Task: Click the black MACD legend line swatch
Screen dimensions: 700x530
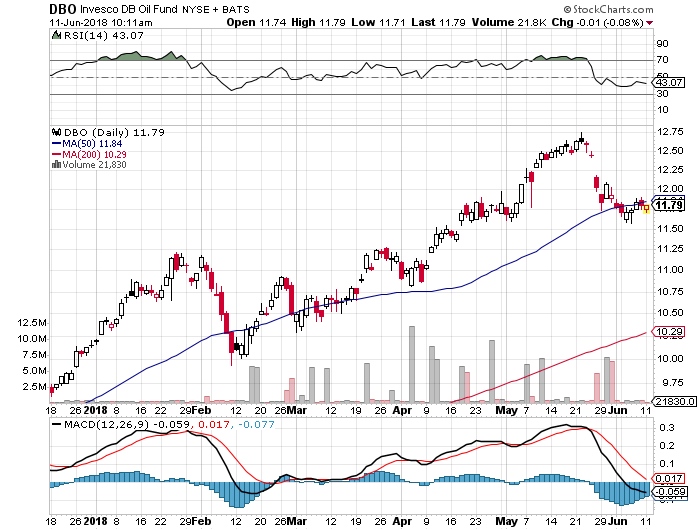Action: point(56,424)
